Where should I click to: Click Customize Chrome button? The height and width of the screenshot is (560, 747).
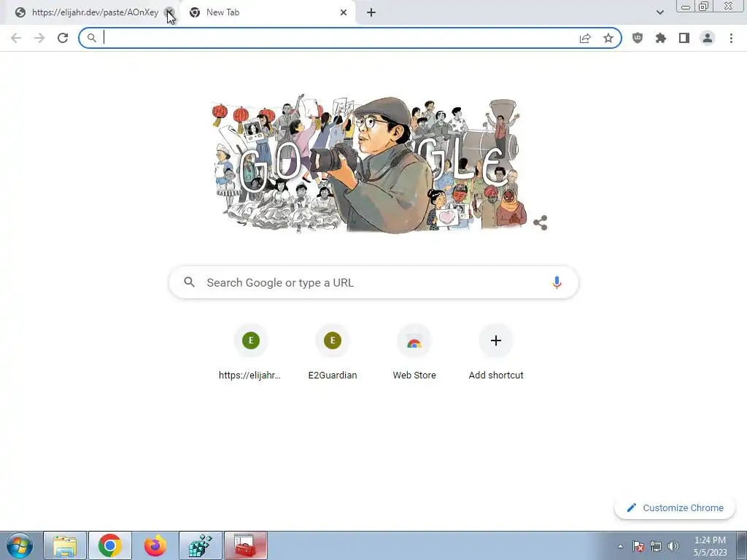click(675, 507)
